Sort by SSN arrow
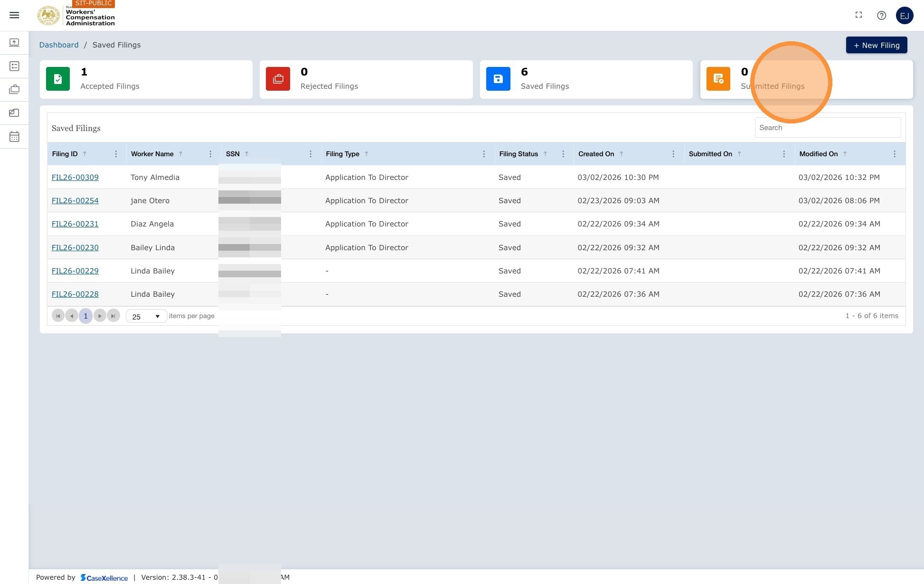924x584 pixels. (x=246, y=154)
